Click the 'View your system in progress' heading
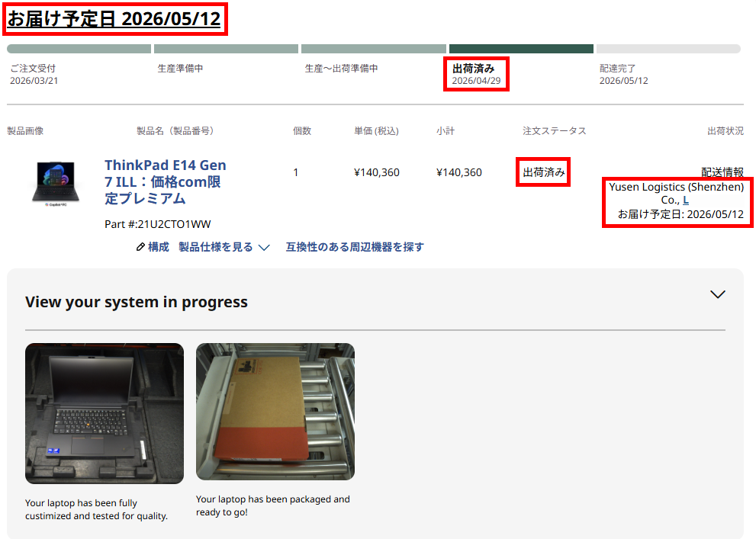This screenshot has height=539, width=756. (137, 302)
